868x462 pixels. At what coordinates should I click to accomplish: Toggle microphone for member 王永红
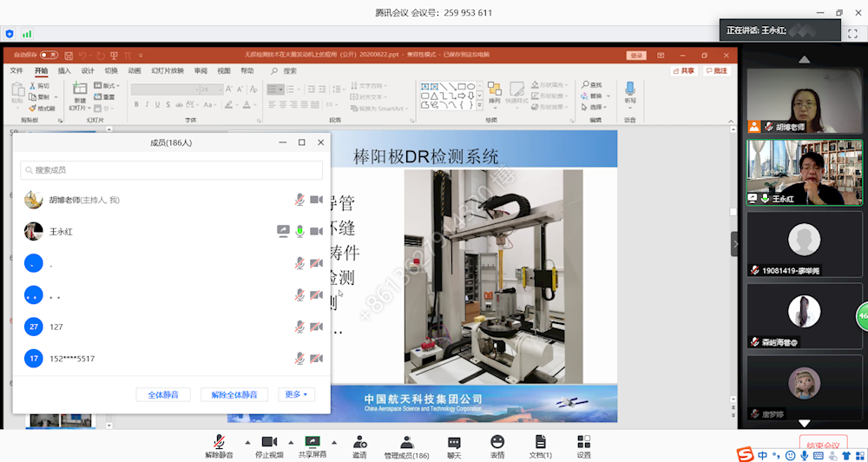[x=299, y=231]
